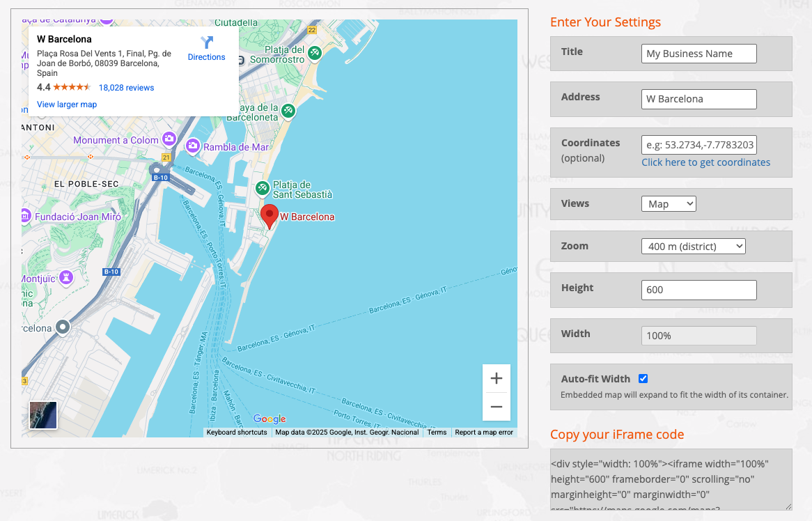
Task: Expand the Zoom level dropdown
Action: [x=693, y=246]
